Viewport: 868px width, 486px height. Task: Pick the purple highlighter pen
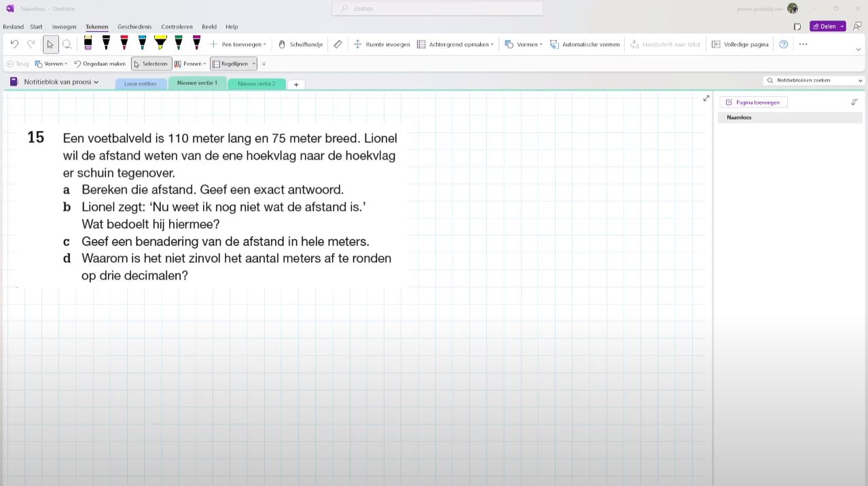point(88,43)
